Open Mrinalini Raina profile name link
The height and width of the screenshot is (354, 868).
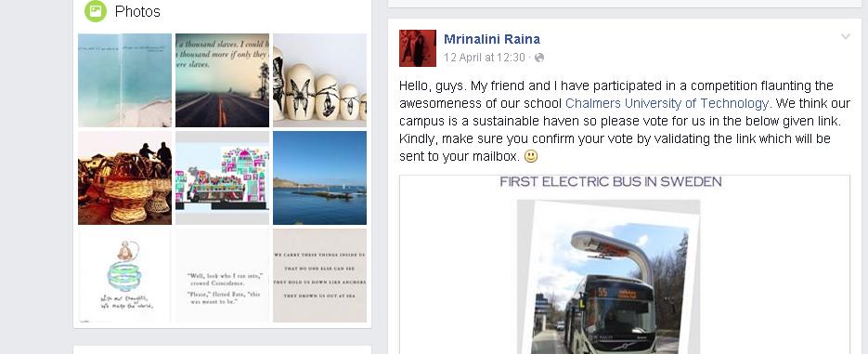[x=492, y=39]
